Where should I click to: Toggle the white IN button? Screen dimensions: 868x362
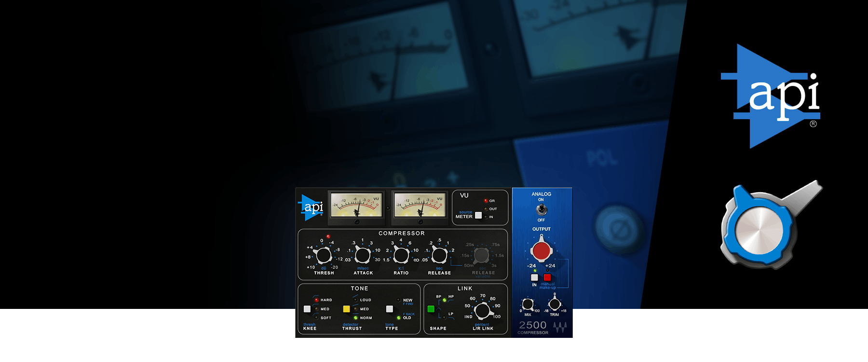click(534, 278)
